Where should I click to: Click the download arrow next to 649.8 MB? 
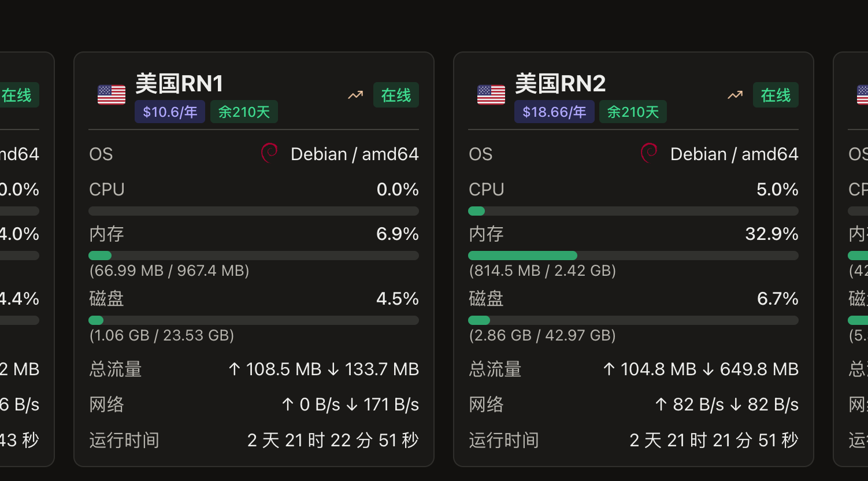point(708,369)
